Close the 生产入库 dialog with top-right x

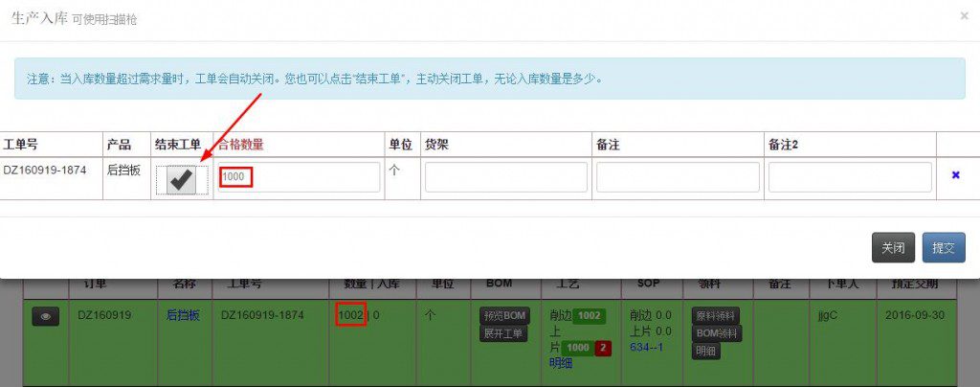coord(964,16)
